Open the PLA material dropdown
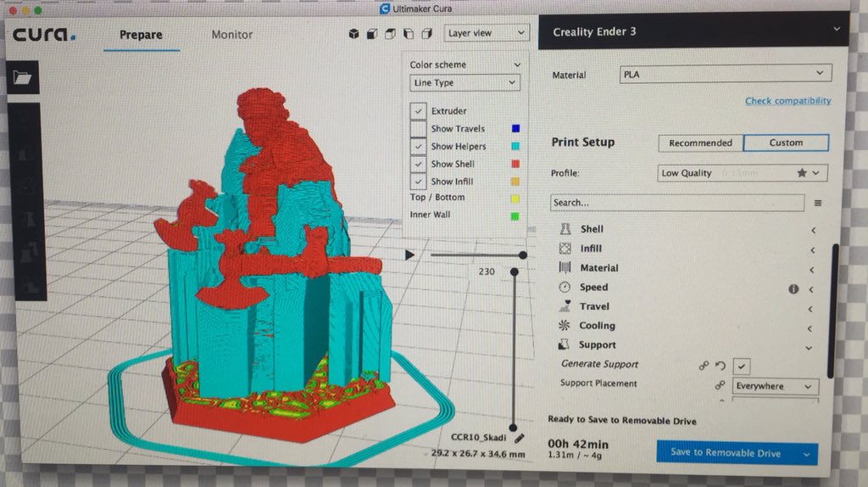 [x=726, y=74]
